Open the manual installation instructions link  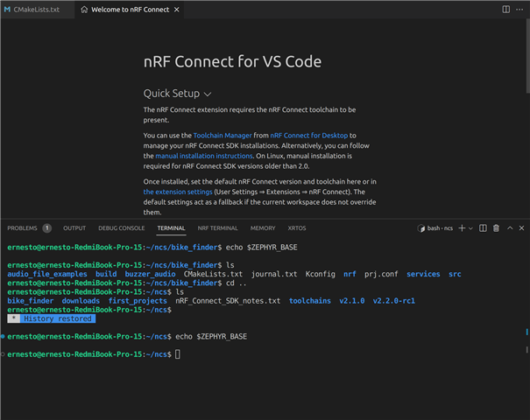(x=204, y=156)
